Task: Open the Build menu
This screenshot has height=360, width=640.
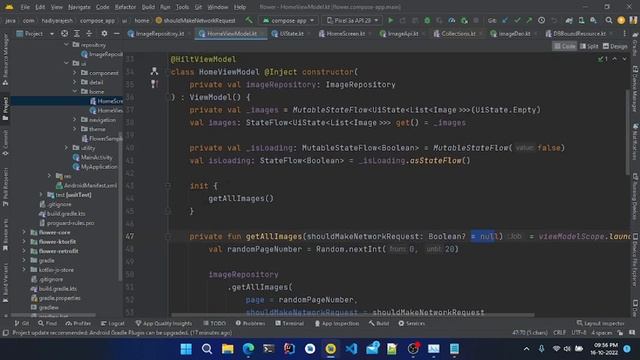Action: point(148,7)
